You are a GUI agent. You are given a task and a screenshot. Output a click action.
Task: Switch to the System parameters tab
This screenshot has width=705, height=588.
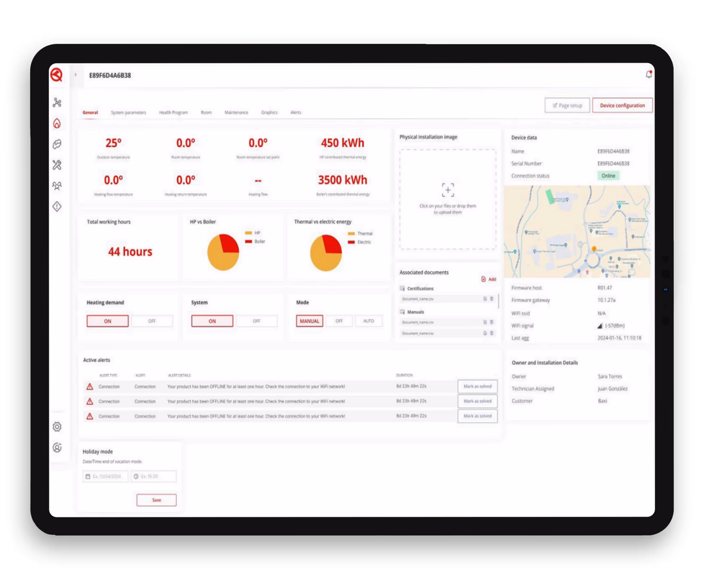[128, 112]
